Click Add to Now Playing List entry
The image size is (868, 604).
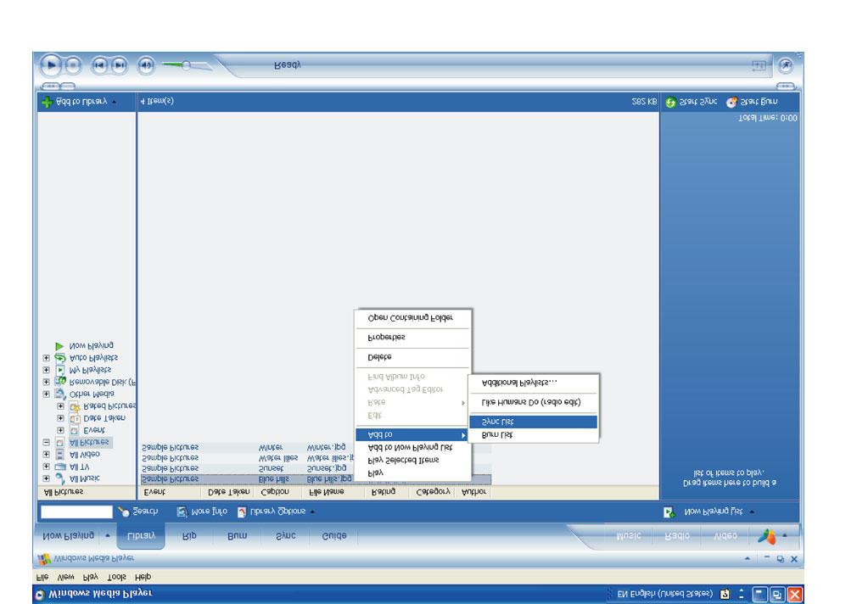point(412,447)
